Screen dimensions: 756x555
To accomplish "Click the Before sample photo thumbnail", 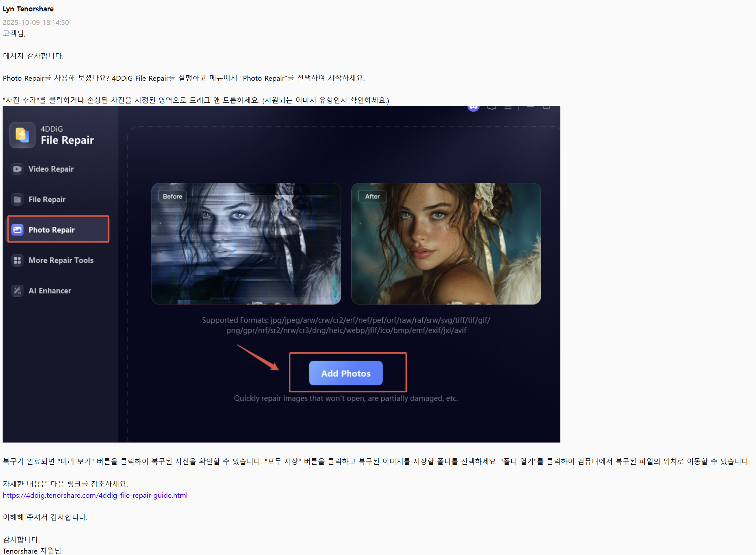I will tap(246, 244).
